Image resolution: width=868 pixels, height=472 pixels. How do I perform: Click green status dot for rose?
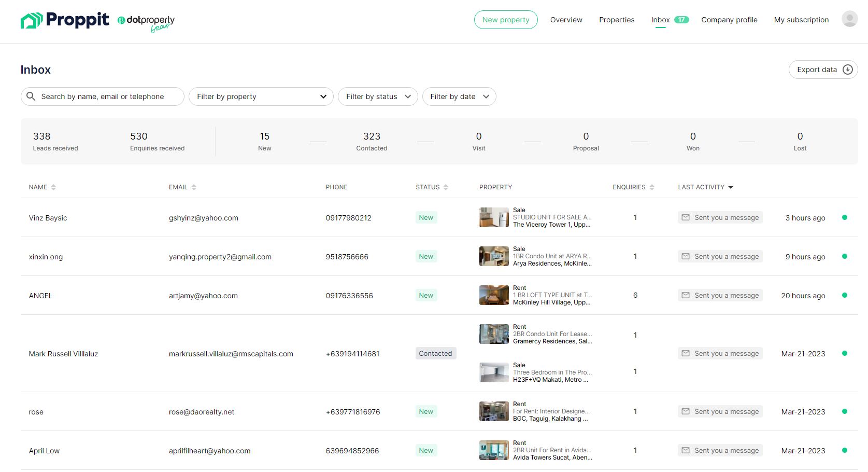click(845, 411)
